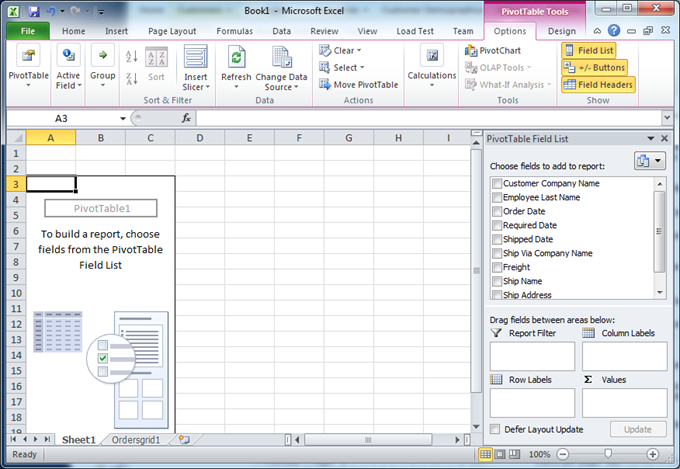The height and width of the screenshot is (469, 680).
Task: Insert a new worksheet tab icon
Action: point(184,440)
